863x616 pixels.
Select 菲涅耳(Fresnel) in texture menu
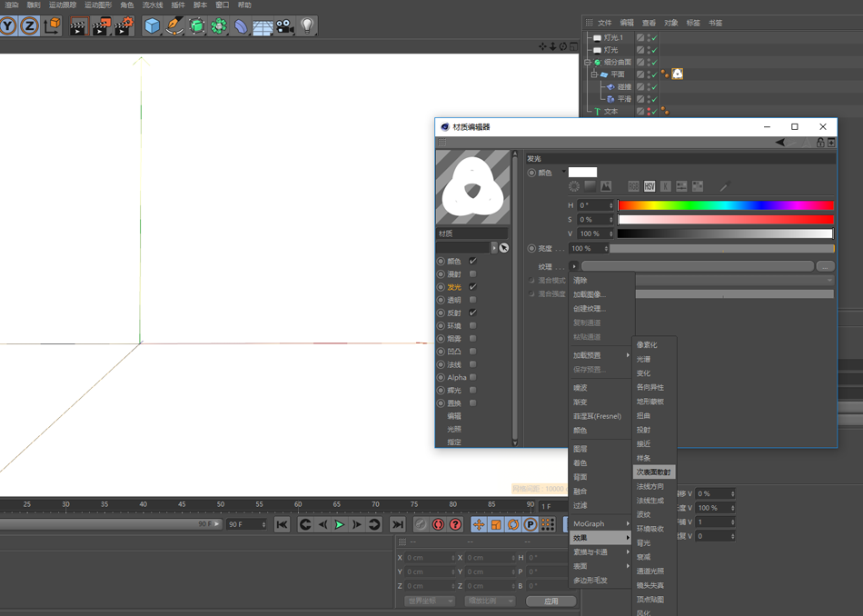coord(597,416)
